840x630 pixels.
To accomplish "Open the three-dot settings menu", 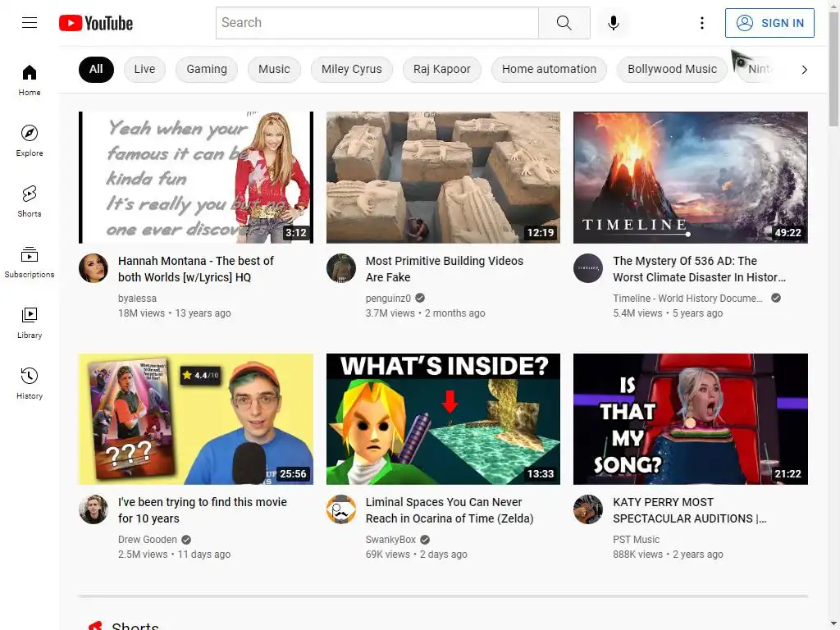I will tap(702, 23).
